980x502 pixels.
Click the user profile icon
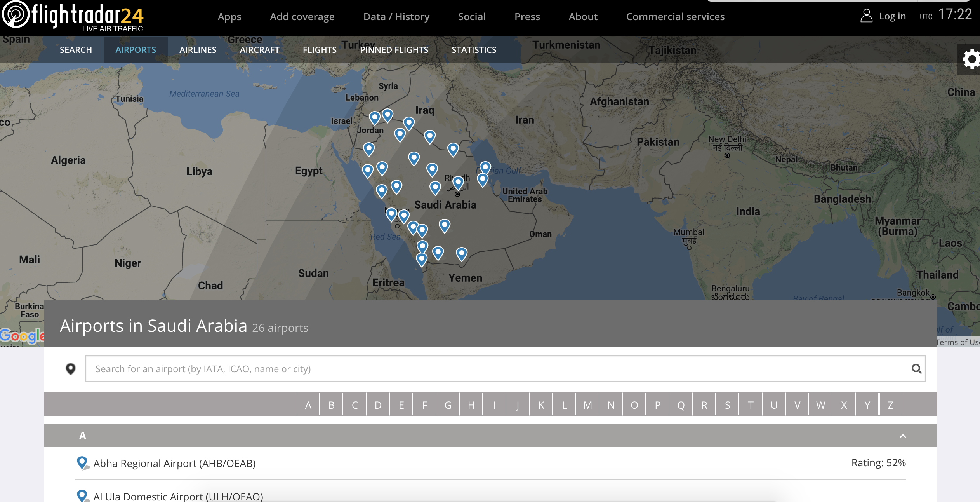[x=866, y=16]
